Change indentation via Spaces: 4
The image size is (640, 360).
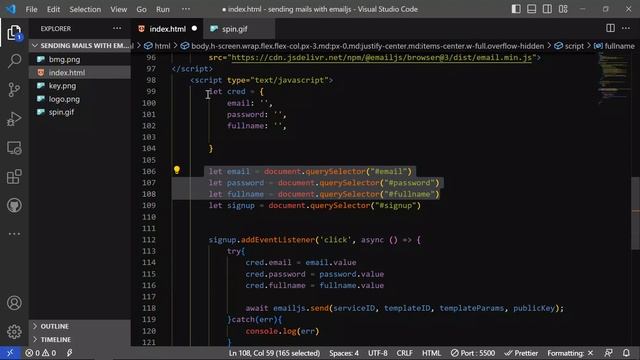[344, 353]
